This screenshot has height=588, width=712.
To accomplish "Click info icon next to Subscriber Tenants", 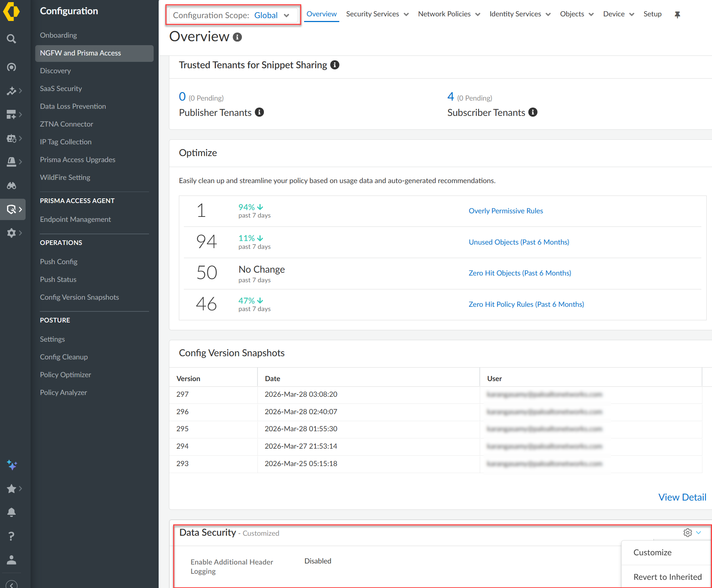I will point(533,112).
